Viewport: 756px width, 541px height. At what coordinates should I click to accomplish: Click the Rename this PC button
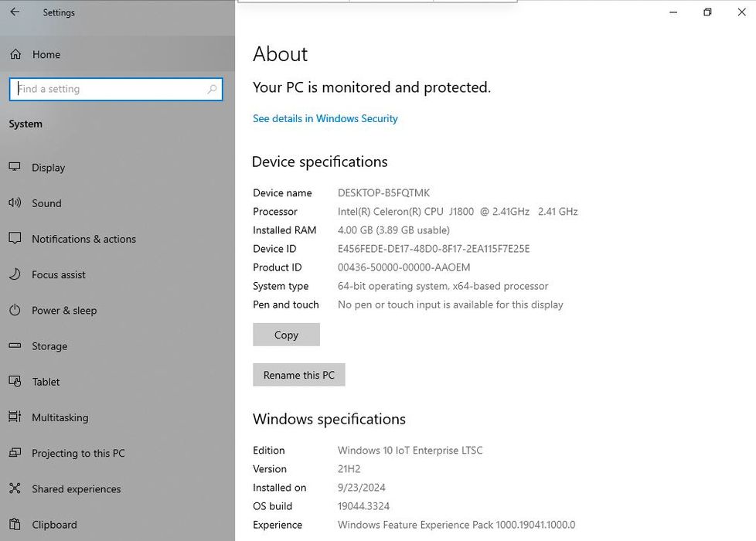[x=298, y=375]
